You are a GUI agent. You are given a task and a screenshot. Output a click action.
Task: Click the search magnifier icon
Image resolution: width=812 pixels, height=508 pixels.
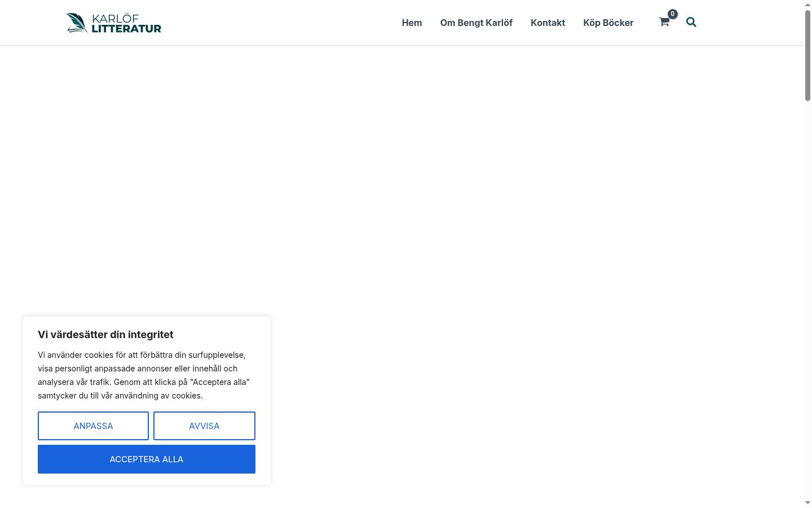[x=691, y=22]
